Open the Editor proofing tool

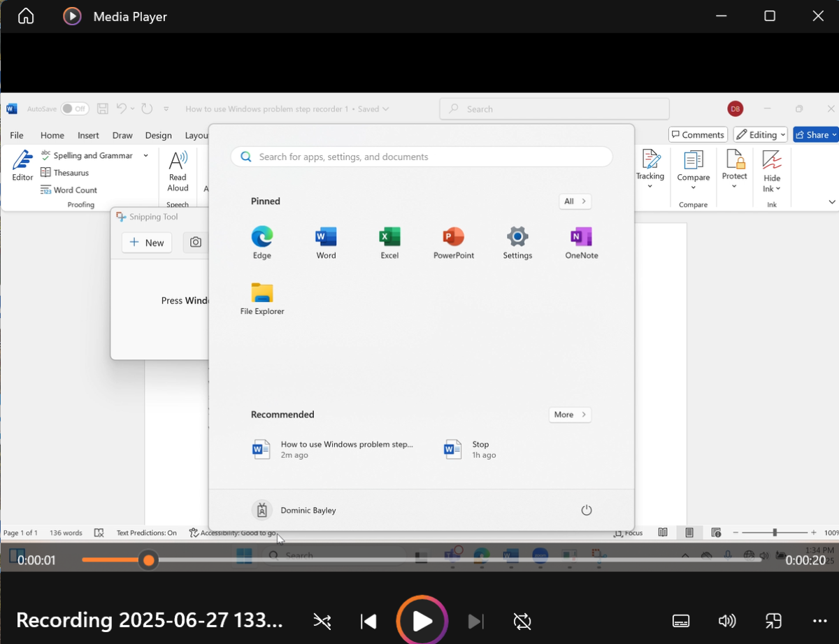[x=22, y=166]
